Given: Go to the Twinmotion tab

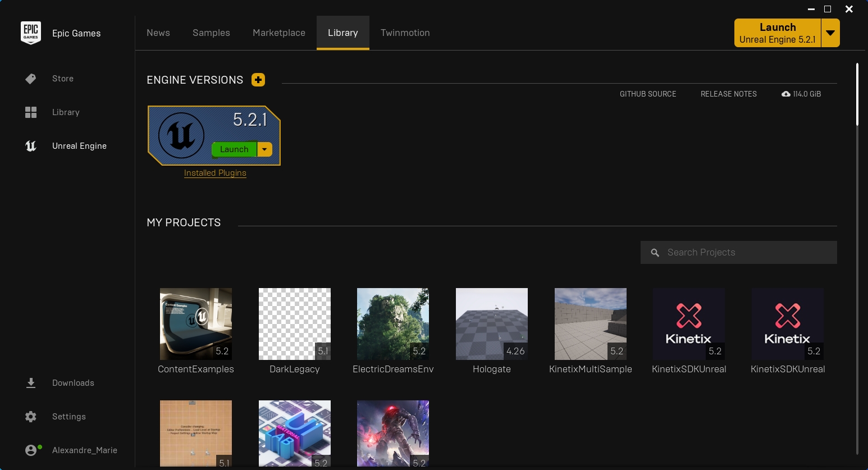Looking at the screenshot, I should (x=405, y=33).
